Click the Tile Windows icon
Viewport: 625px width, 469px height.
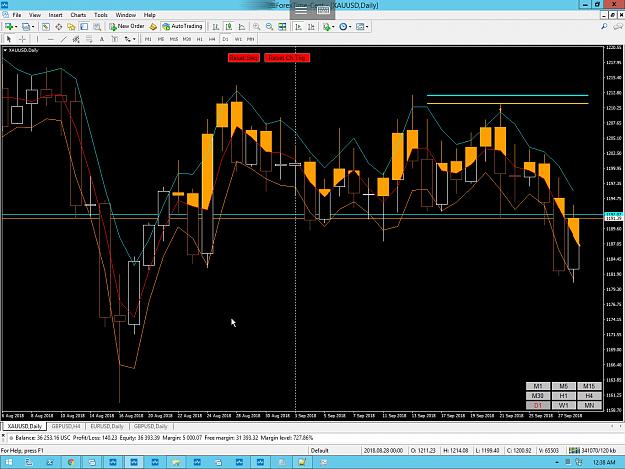(x=282, y=27)
